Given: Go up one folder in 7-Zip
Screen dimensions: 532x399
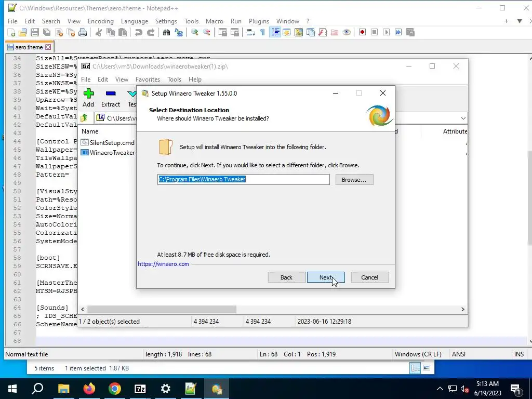Looking at the screenshot, I should 84,118.
